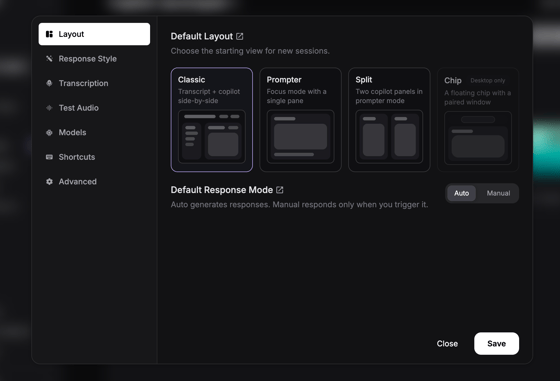Select the Chip desktop-only layout card
The width and height of the screenshot is (560, 381).
click(x=478, y=120)
